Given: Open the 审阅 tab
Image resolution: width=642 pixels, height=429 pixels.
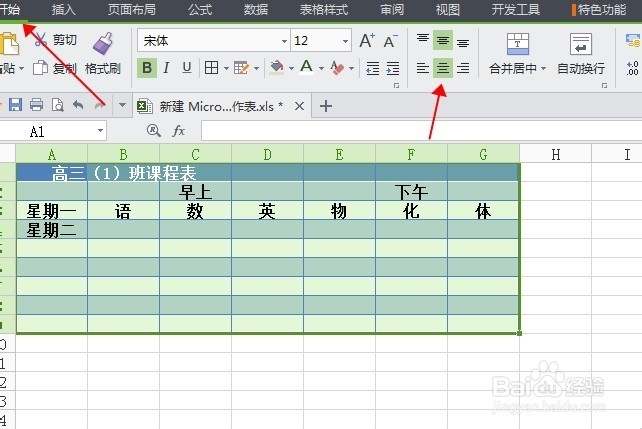Looking at the screenshot, I should click(392, 9).
